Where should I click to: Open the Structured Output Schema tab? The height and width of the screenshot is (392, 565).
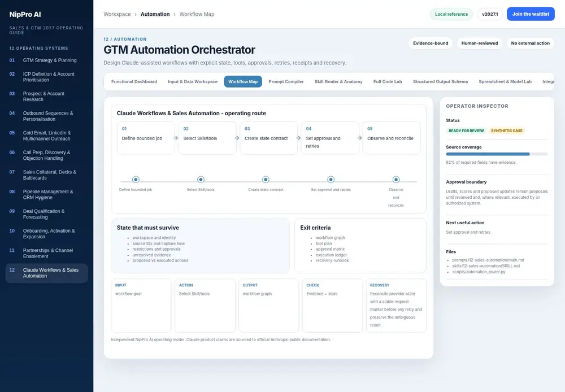pyautogui.click(x=440, y=81)
